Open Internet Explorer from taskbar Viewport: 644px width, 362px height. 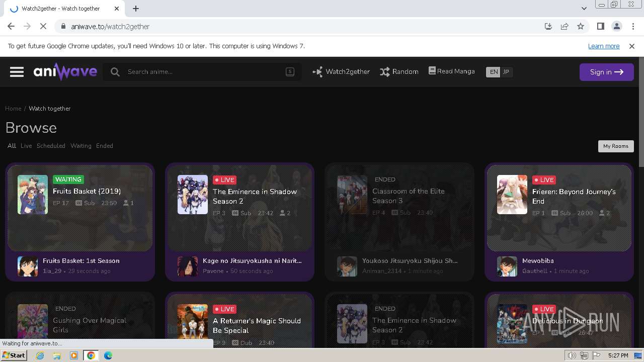pos(40,355)
